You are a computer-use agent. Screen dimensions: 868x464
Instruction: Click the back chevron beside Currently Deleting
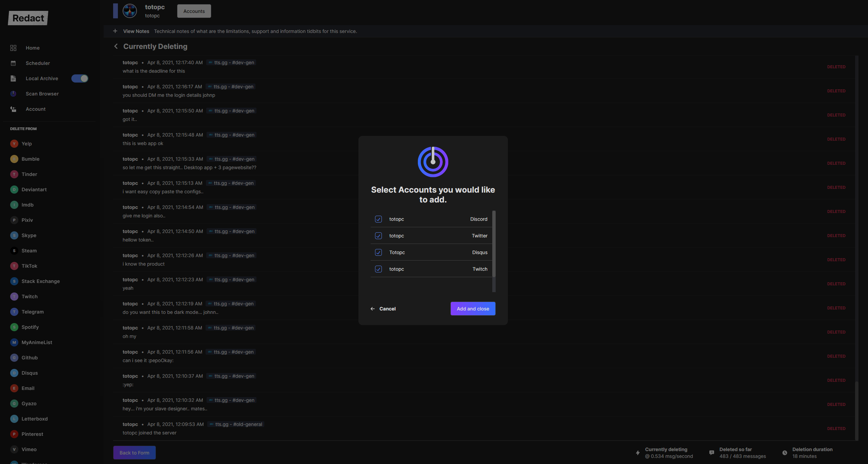coord(116,46)
